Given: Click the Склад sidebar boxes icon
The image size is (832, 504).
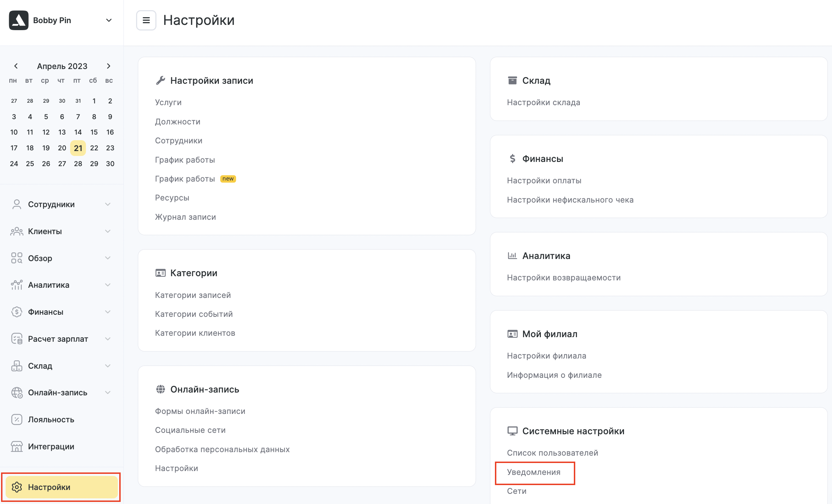Looking at the screenshot, I should 16,366.
